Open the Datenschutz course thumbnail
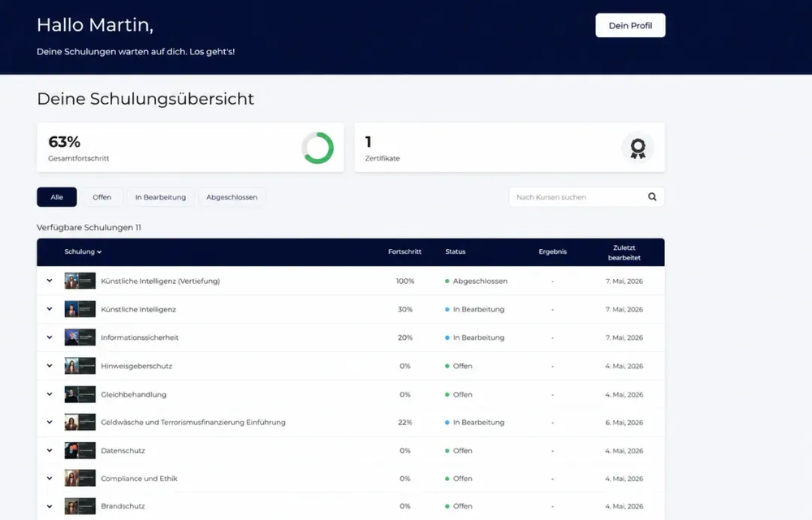 (80, 451)
